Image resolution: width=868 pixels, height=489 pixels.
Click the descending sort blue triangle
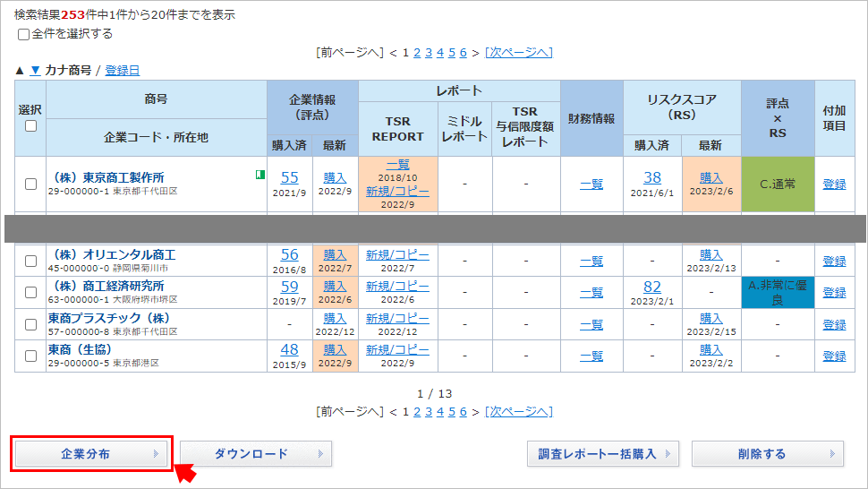point(35,71)
